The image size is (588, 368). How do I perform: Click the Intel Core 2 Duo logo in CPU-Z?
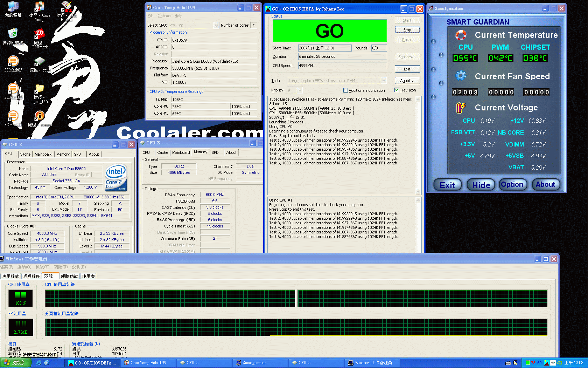[116, 178]
